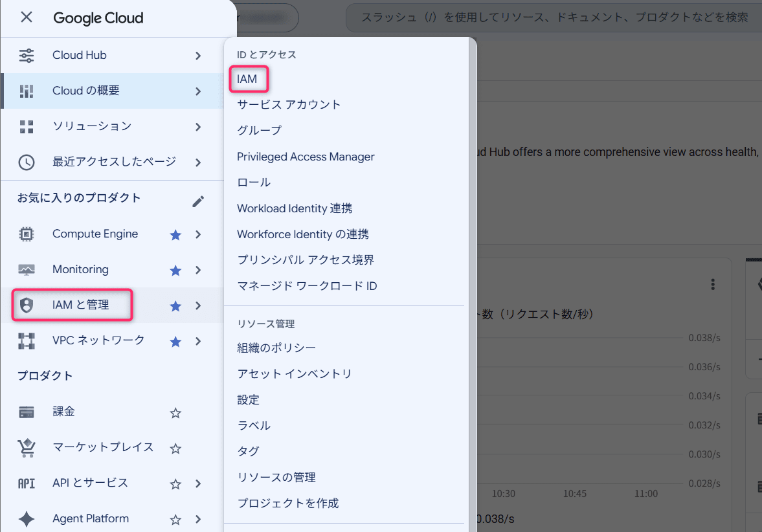This screenshot has height=532, width=762.
Task: Unpin Compute Engine using its star
Action: [x=175, y=235]
